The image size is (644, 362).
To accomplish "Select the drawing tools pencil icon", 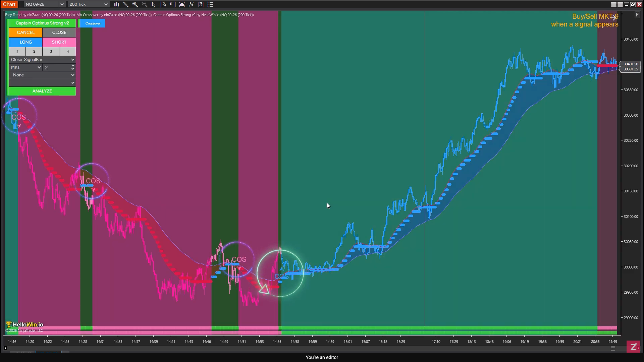I will [126, 4].
